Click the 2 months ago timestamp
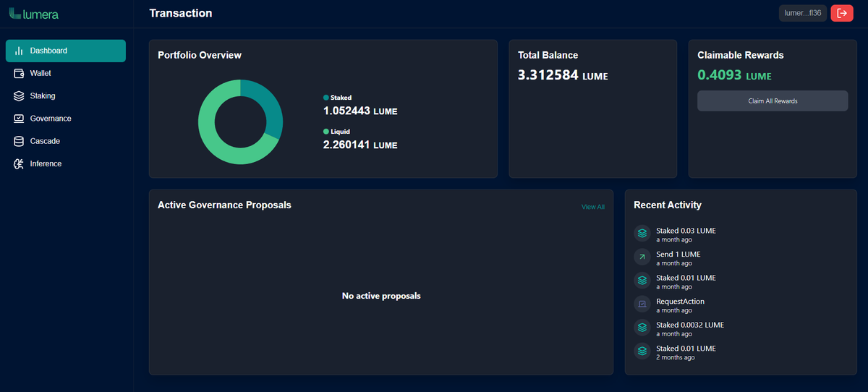 click(x=676, y=357)
